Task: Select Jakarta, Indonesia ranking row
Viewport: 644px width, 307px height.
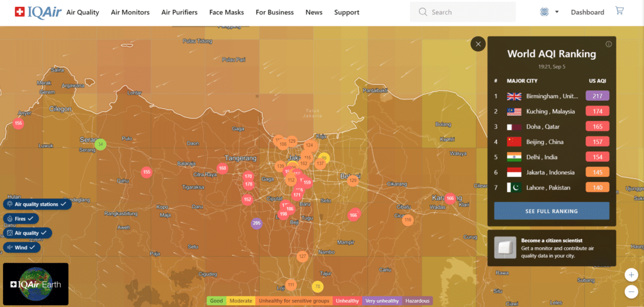Action: (552, 172)
